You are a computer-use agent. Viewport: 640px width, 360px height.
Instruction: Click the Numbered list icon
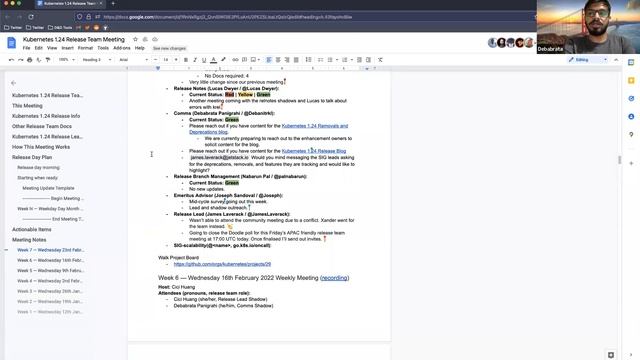click(345, 60)
